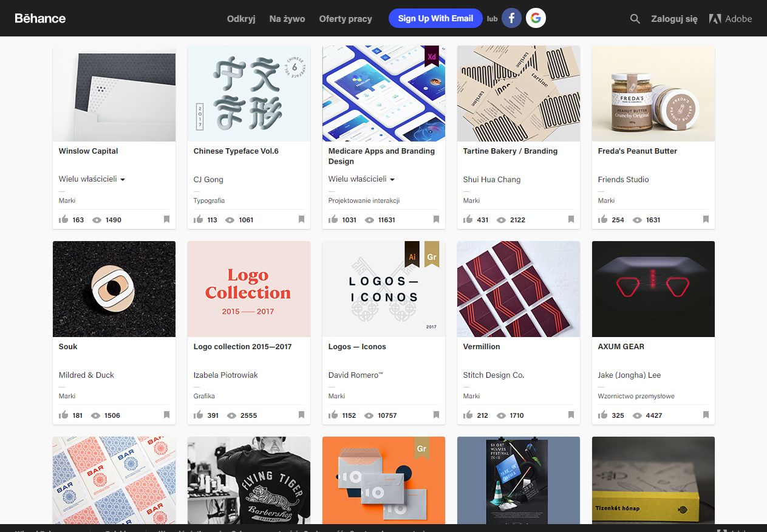Click the Adobe logo in the header
The height and width of the screenshot is (532, 767).
click(x=731, y=19)
